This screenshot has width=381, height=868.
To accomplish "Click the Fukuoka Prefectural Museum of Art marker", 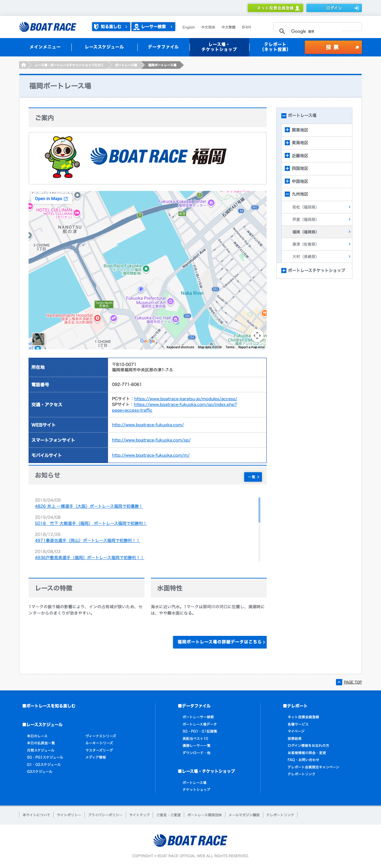I will pyautogui.click(x=171, y=302).
